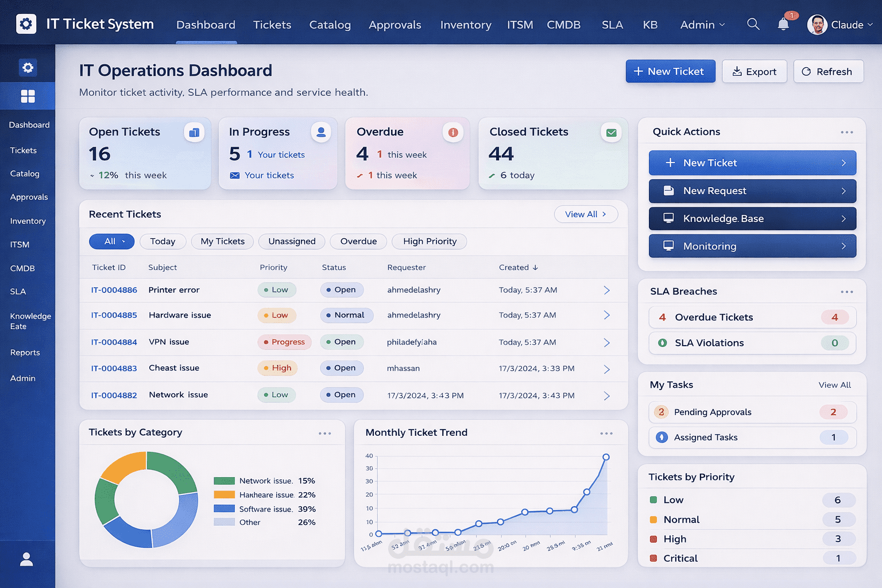
Task: Click the Open Tickets card icon
Action: [194, 133]
